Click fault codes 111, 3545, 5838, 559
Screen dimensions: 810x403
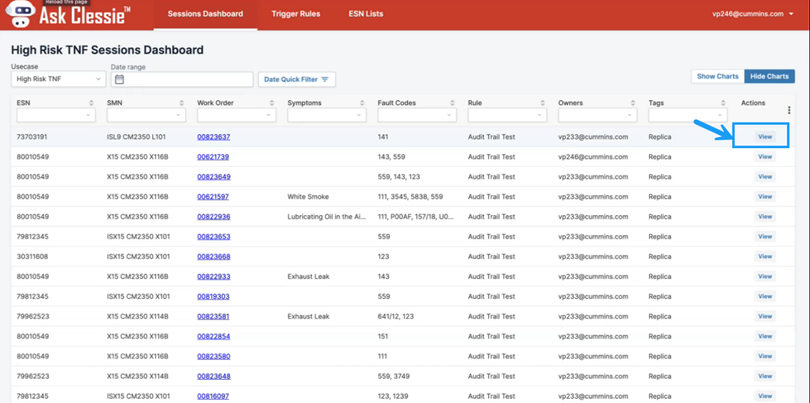[411, 197]
